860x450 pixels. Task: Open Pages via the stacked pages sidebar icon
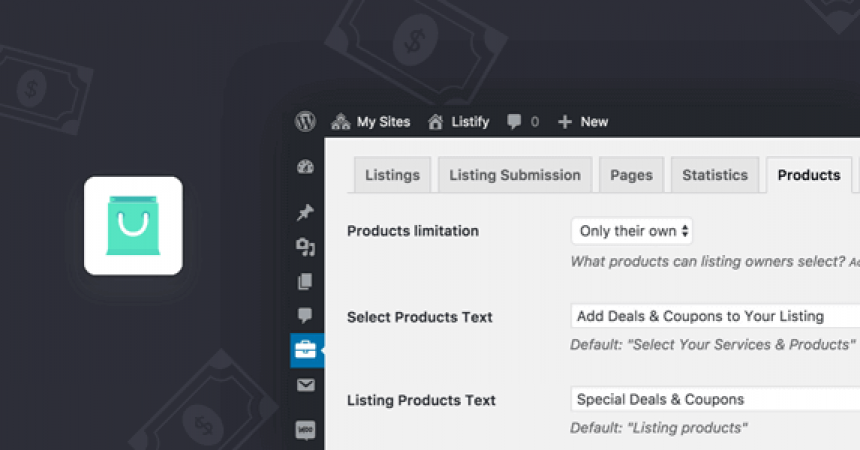[x=305, y=282]
